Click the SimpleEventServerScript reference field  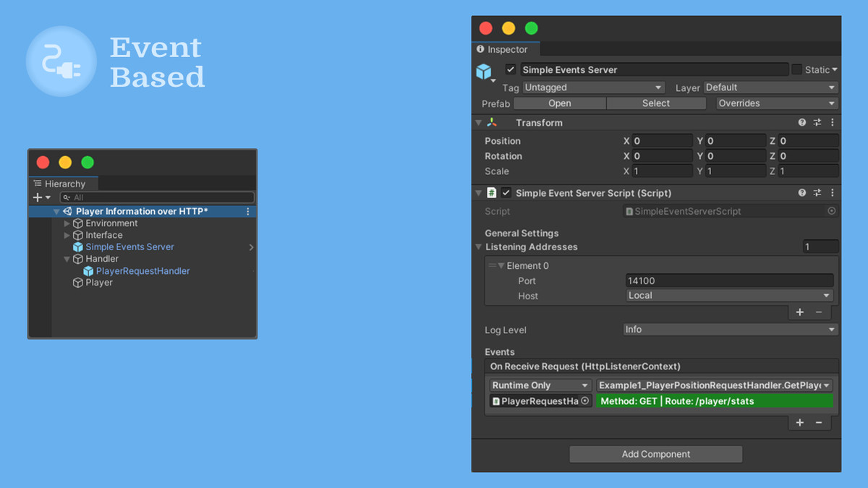(x=731, y=211)
